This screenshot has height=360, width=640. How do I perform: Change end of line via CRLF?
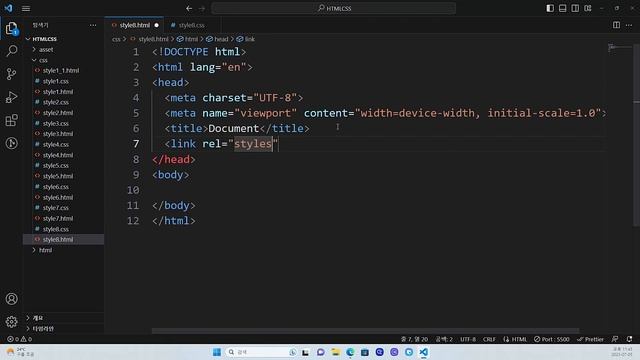pos(489,339)
